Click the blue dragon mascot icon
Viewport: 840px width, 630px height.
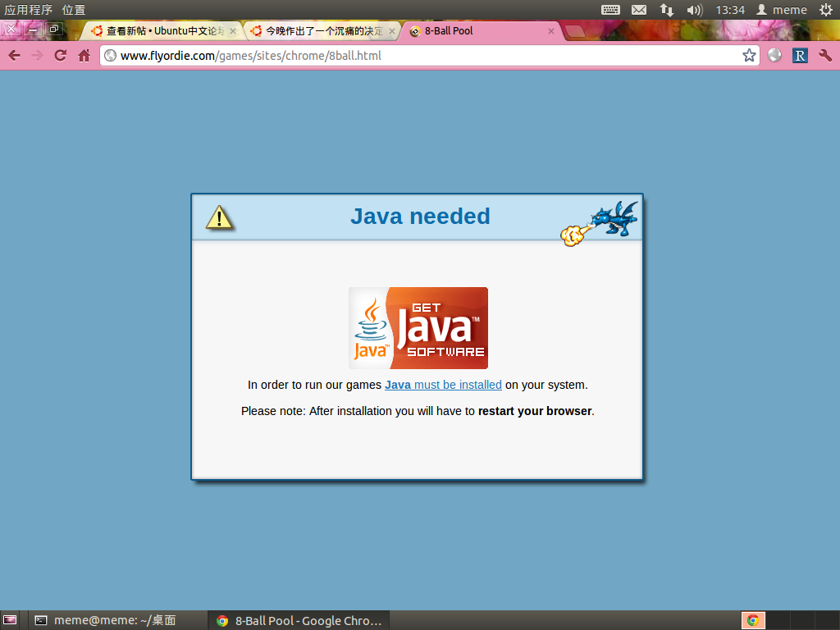tap(599, 223)
